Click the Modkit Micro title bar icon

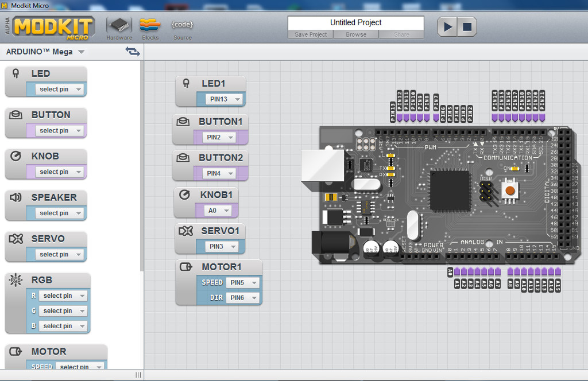5,5
